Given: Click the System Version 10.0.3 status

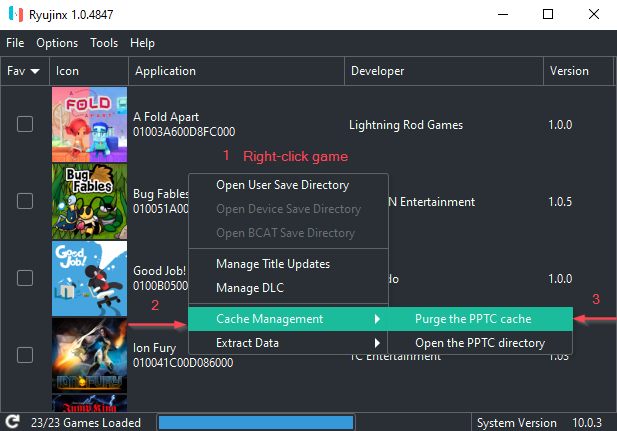Looking at the screenshot, I should coord(539,423).
